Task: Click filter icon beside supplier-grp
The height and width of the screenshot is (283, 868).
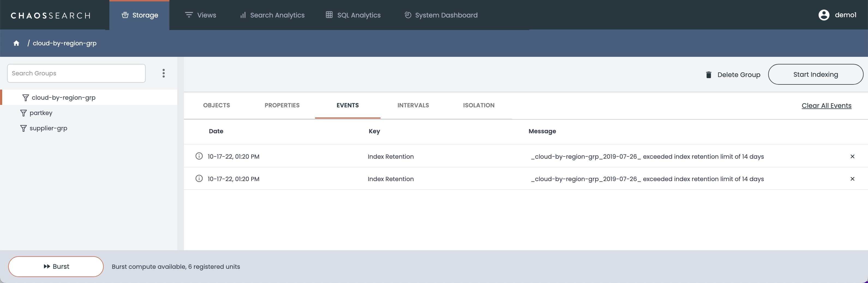Action: pos(23,128)
